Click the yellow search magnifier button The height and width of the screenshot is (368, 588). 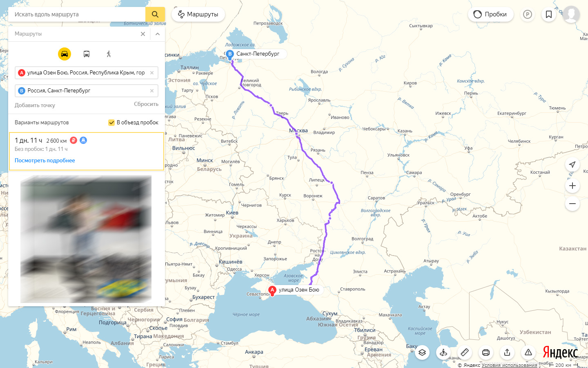click(x=155, y=14)
